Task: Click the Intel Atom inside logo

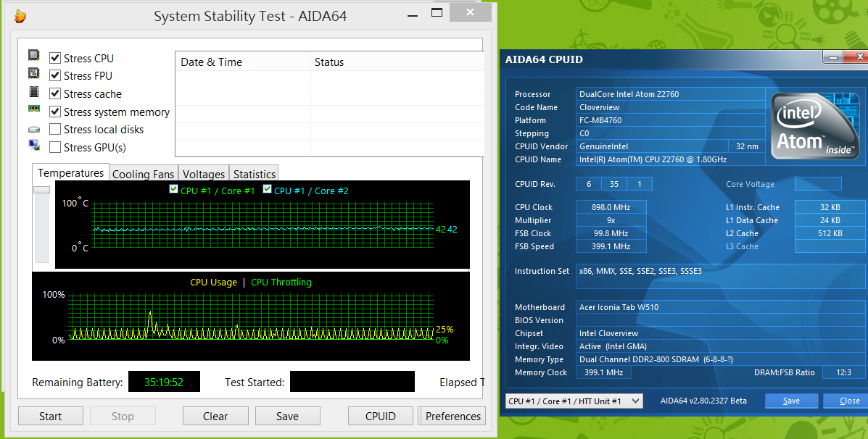Action: [x=815, y=126]
